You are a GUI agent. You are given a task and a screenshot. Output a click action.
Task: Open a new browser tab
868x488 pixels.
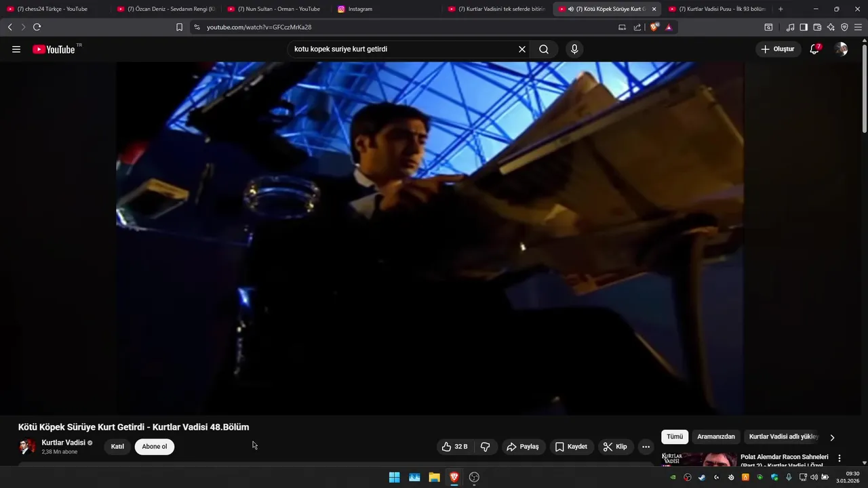(781, 9)
